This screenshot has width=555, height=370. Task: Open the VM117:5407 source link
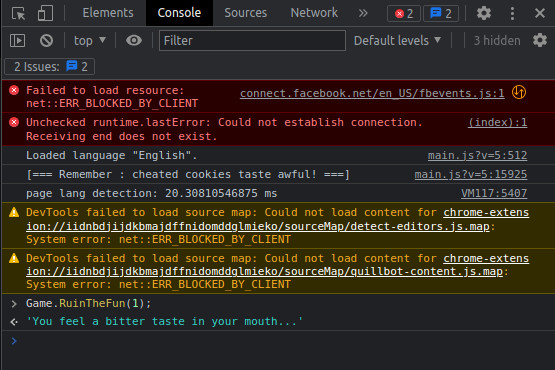click(x=494, y=193)
